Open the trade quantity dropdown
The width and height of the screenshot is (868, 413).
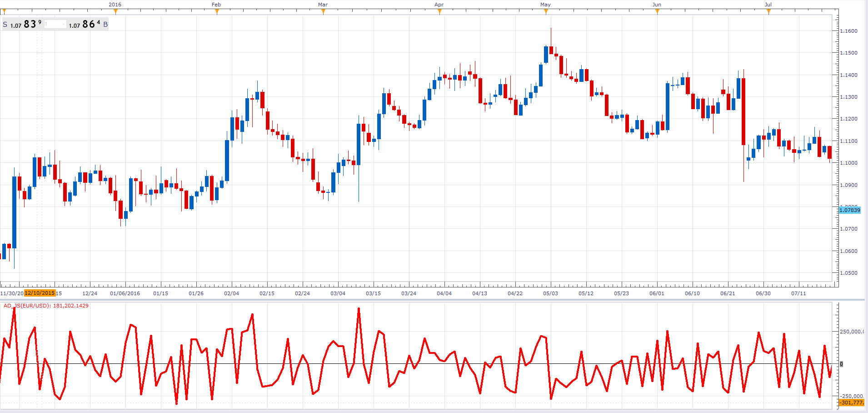coord(55,24)
